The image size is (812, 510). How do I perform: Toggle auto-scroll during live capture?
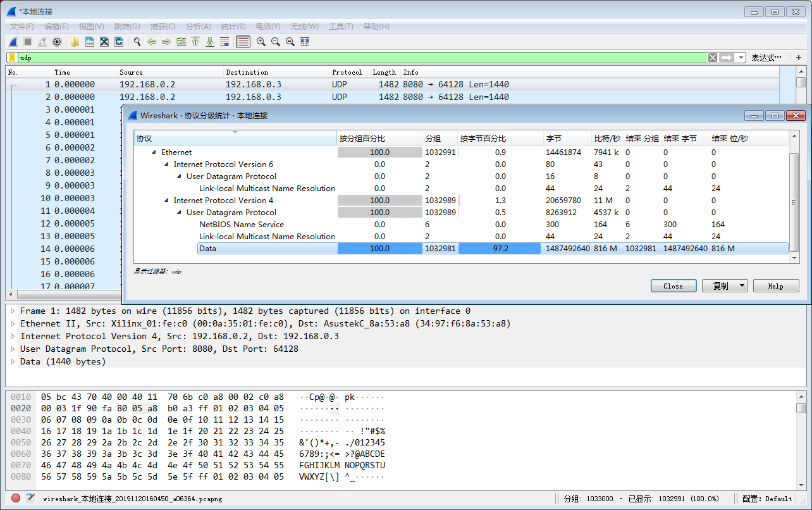pos(225,42)
